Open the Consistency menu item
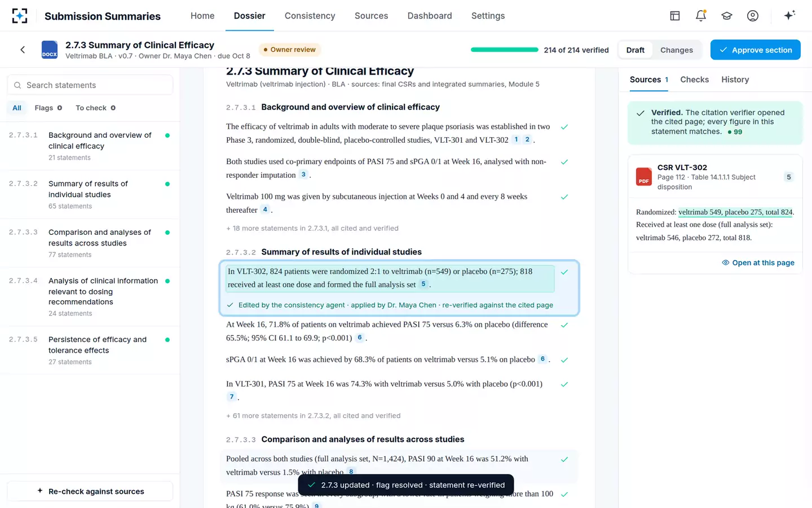Image resolution: width=812 pixels, height=508 pixels. point(310,16)
